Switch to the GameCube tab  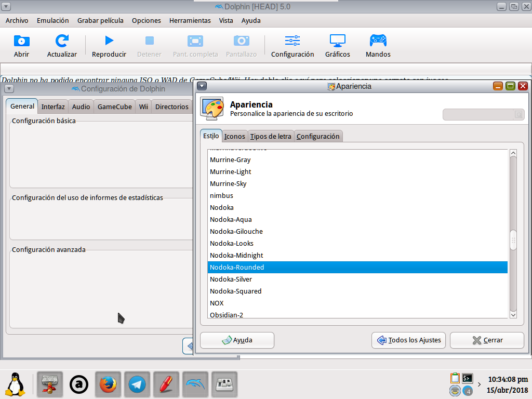click(x=114, y=107)
